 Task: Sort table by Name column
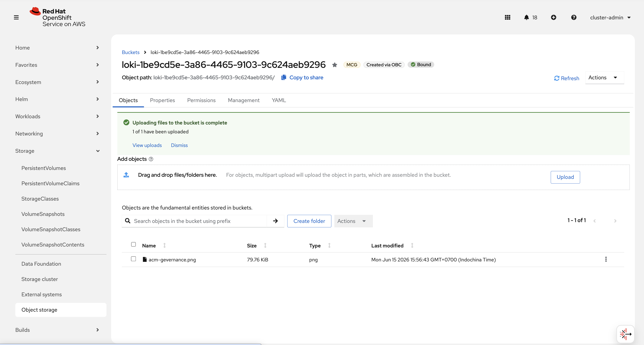(164, 246)
